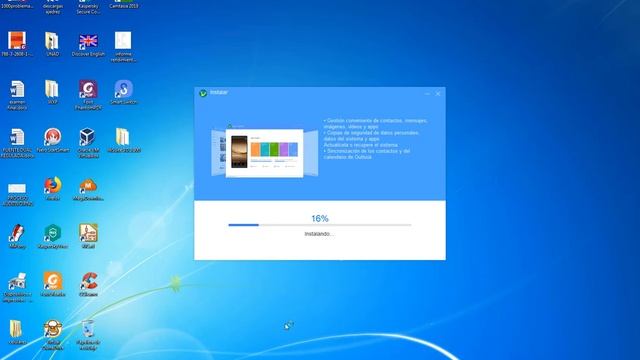
Task: Click the Instalar window title text
Action: 219,93
